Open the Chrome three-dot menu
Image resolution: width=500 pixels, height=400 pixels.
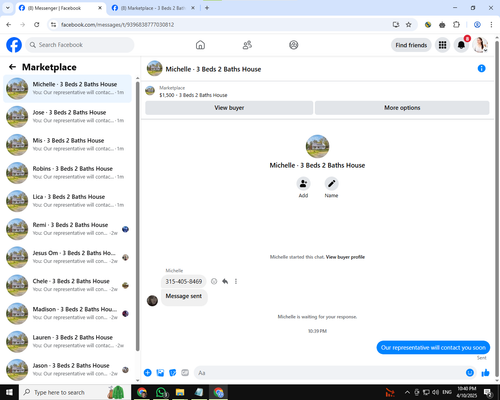coord(491,25)
